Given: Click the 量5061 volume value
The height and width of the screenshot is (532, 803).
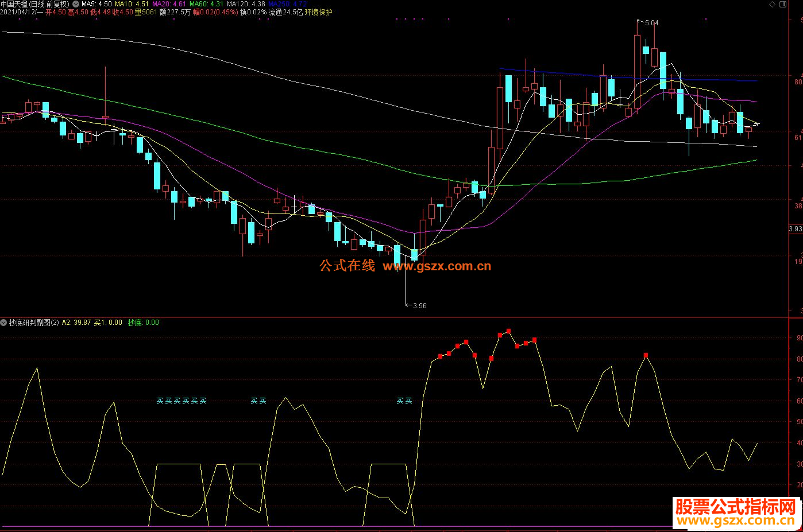Looking at the screenshot, I should click(x=146, y=12).
